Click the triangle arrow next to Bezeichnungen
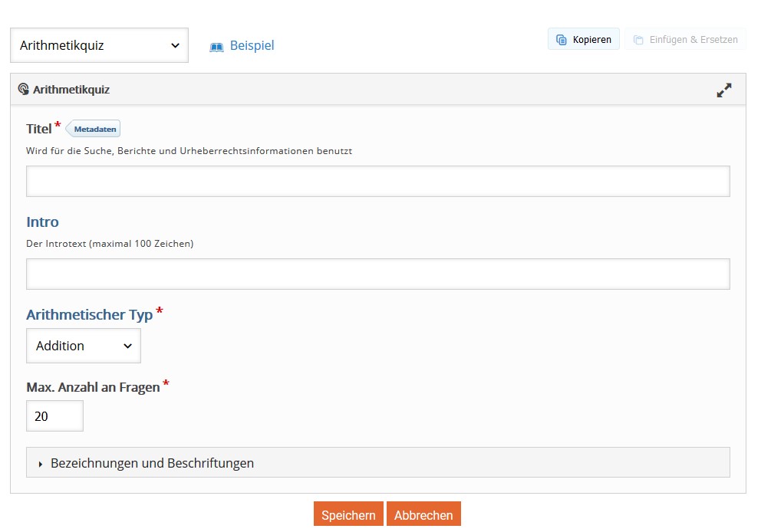Screen dimensions: 761x532 (x=41, y=464)
